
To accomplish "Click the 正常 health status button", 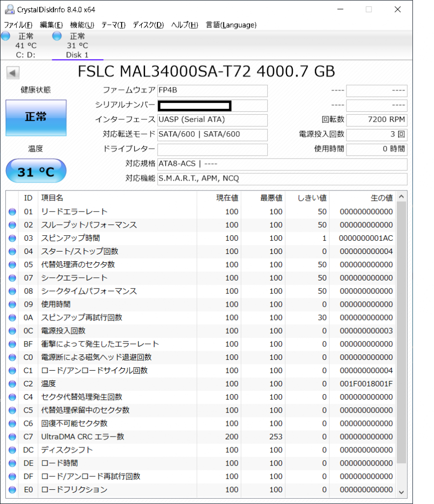I will pyautogui.click(x=36, y=118).
